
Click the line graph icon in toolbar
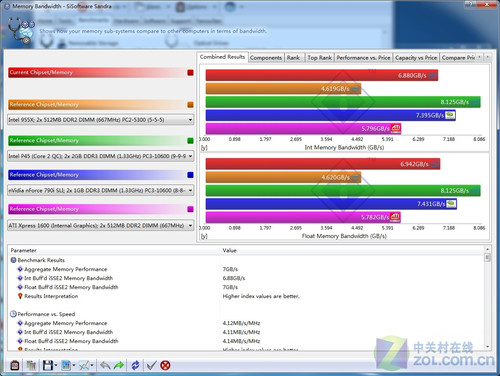pyautogui.click(x=84, y=365)
